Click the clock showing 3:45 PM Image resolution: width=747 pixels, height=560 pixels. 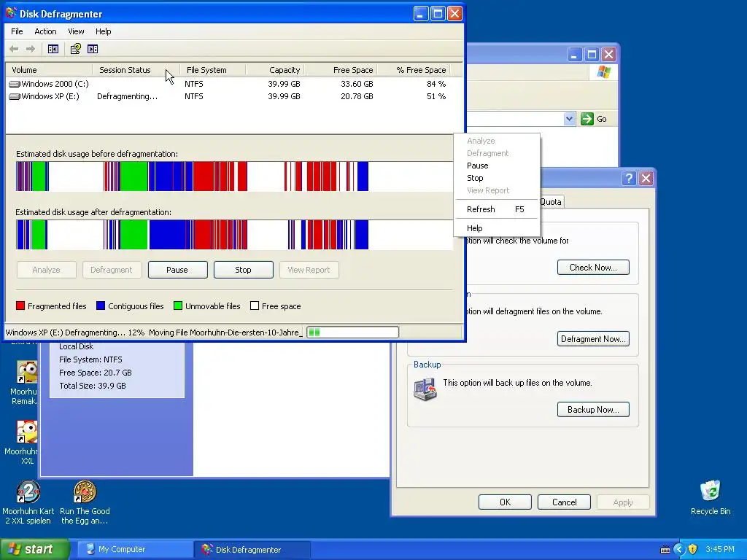point(720,550)
